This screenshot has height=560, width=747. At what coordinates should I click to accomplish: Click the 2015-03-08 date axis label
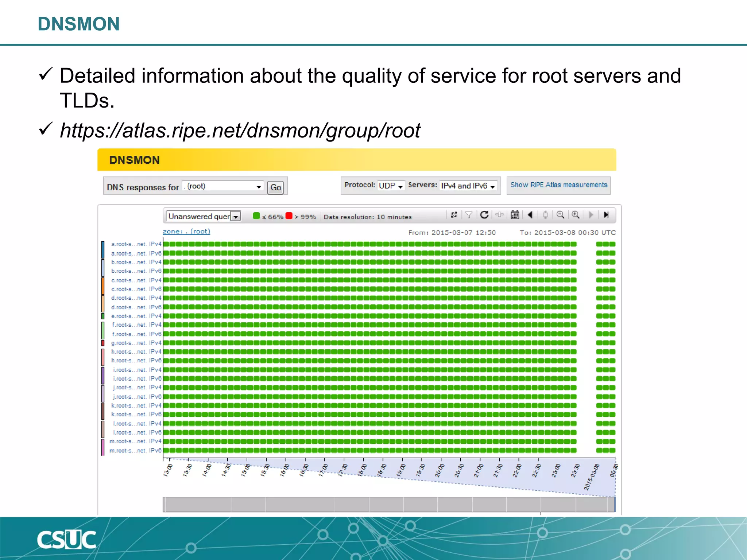pyautogui.click(x=592, y=477)
